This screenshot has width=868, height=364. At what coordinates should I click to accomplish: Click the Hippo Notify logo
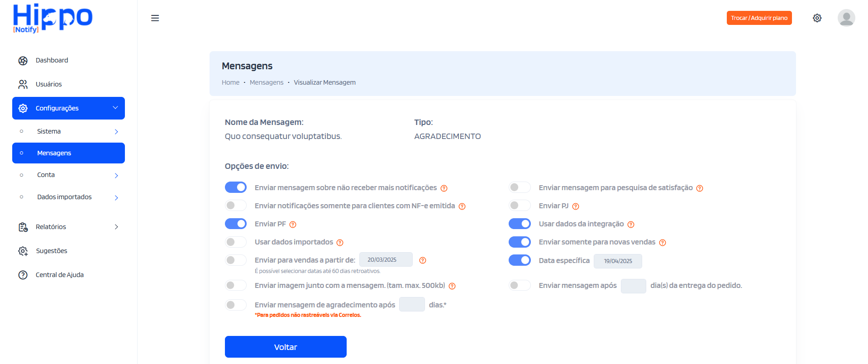[x=52, y=19]
